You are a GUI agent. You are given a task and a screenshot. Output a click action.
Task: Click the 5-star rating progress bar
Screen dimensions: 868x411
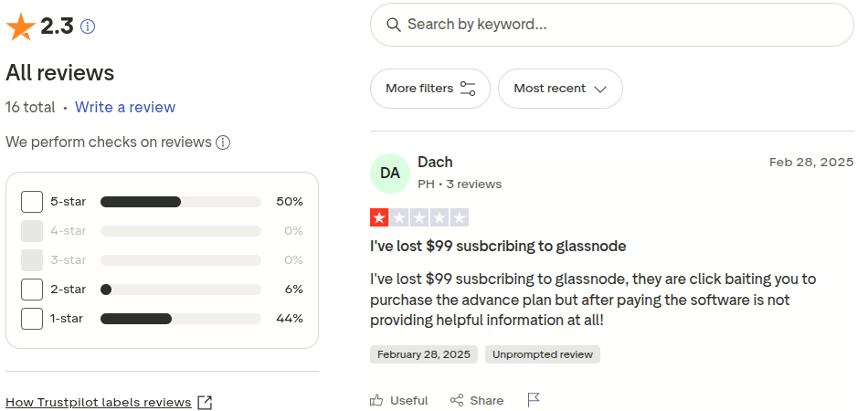(181, 202)
